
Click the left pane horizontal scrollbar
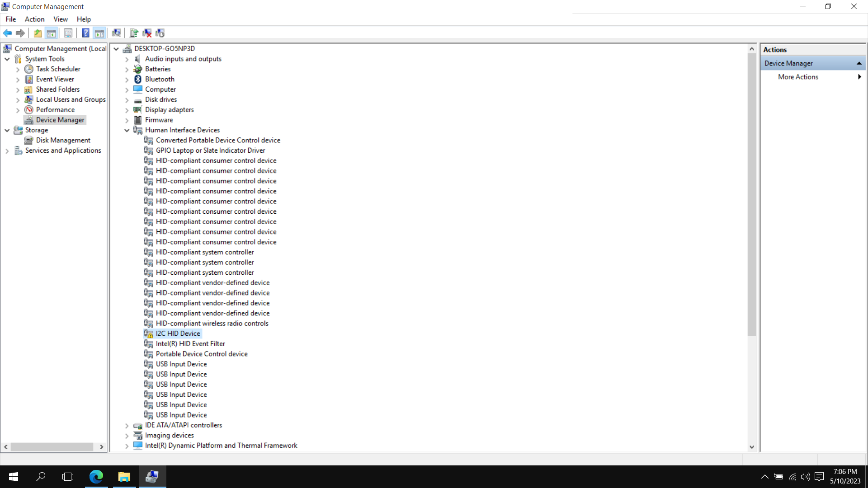point(52,447)
